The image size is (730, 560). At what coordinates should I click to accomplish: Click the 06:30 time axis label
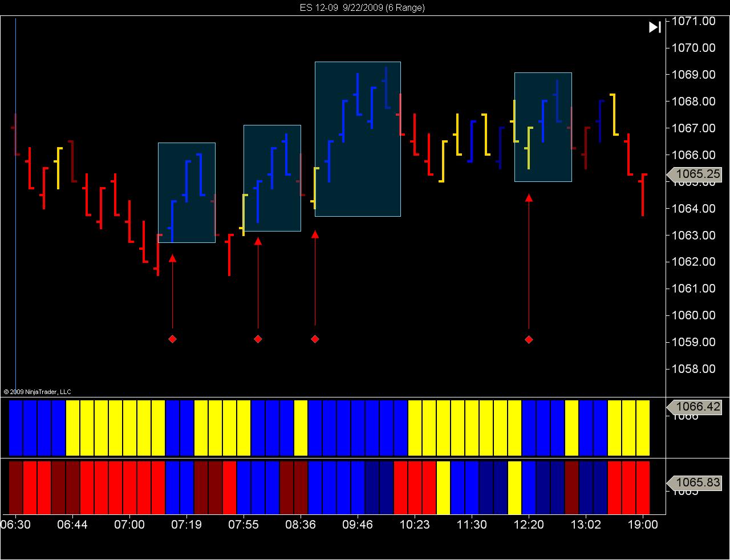pyautogui.click(x=15, y=525)
